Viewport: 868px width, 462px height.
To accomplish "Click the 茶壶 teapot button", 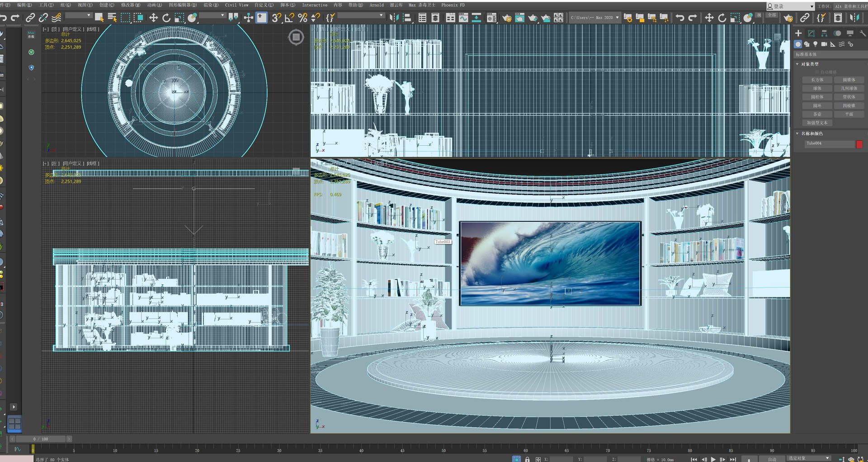I will (817, 114).
